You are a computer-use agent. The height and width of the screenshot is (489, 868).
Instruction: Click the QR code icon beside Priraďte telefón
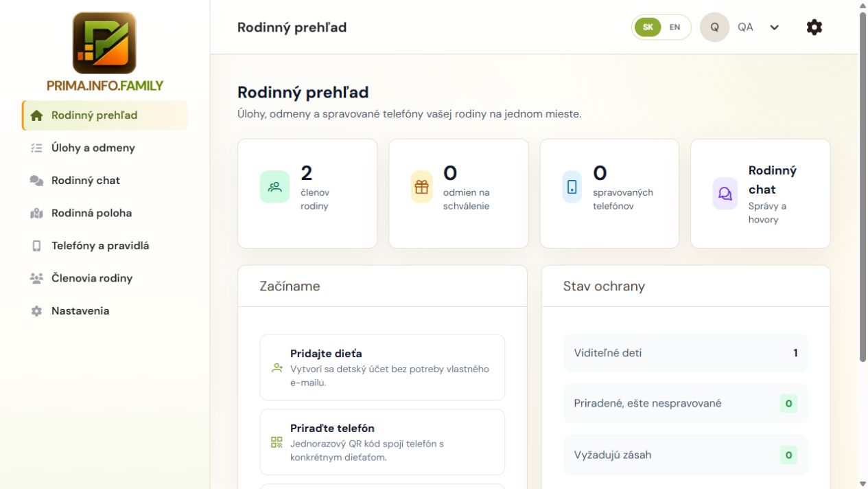pyautogui.click(x=277, y=442)
